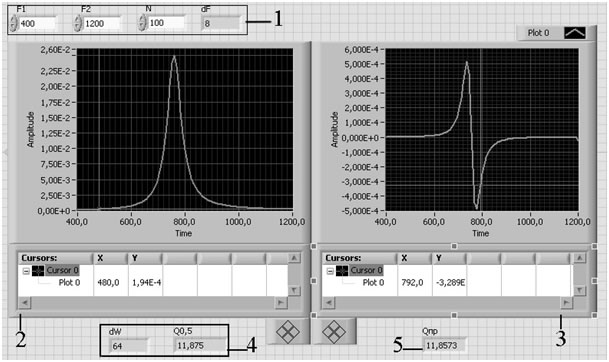
Task: Click the N value stepper arrows
Action: [142, 23]
